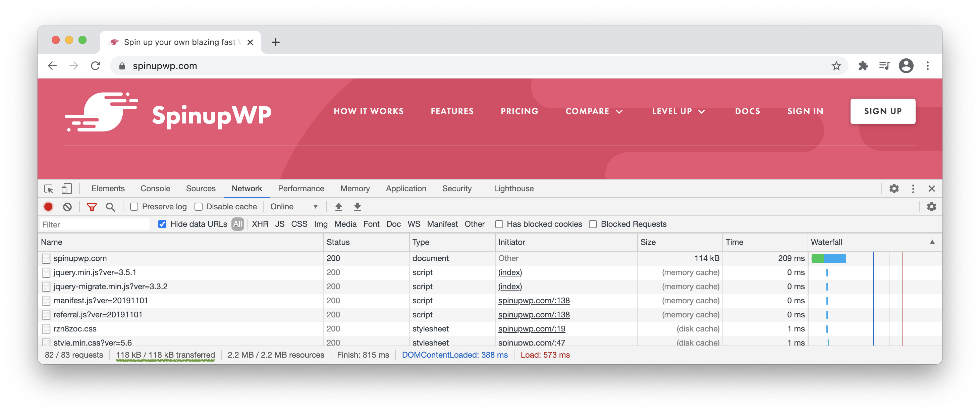Viewport: 980px width, 414px height.
Task: Select the All filter type
Action: [x=237, y=224]
